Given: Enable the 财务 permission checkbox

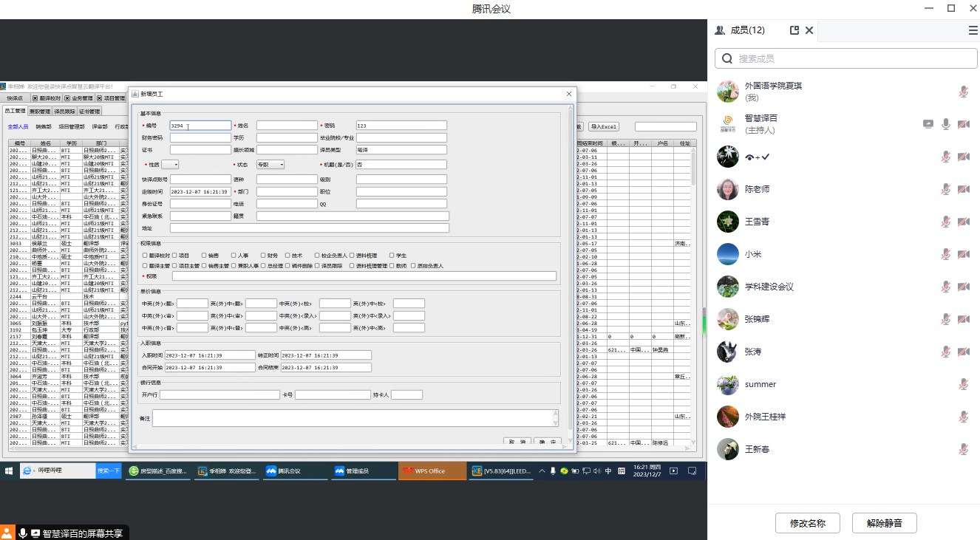Looking at the screenshot, I should [x=263, y=256].
